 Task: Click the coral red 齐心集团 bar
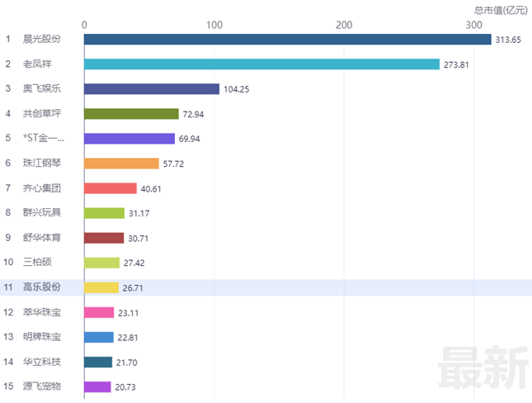111,188
